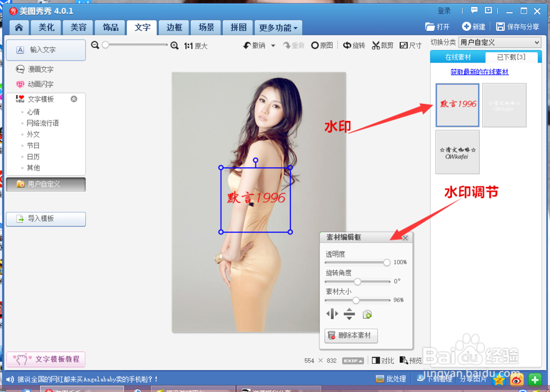Open the 切换分类 category dropdown

[x=500, y=42]
